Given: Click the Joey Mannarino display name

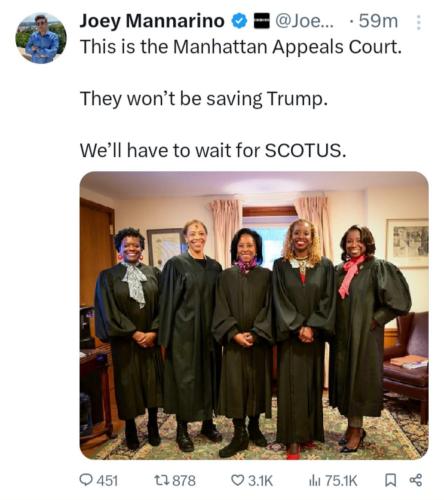Looking at the screenshot, I should pos(152,21).
